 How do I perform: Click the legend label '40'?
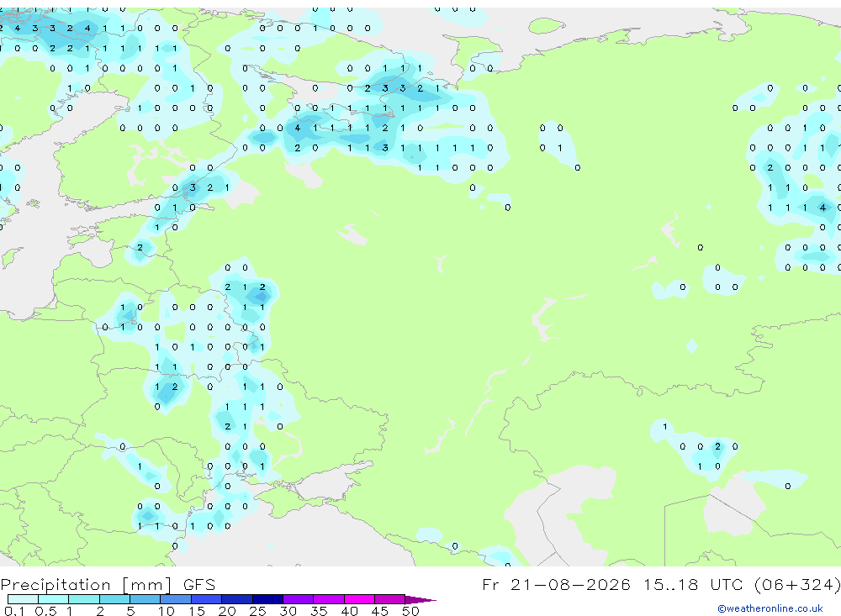[349, 611]
